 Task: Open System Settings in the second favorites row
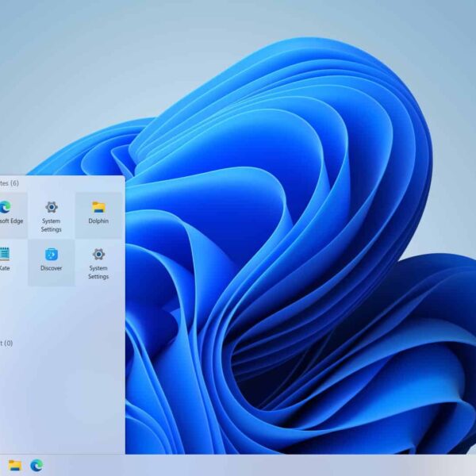(x=98, y=263)
